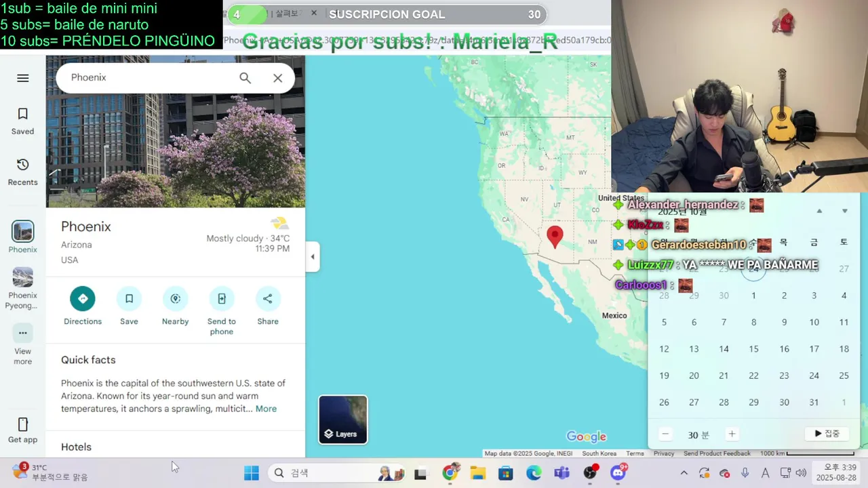Click the Send to phone icon
This screenshot has height=488, width=868.
[x=222, y=298]
